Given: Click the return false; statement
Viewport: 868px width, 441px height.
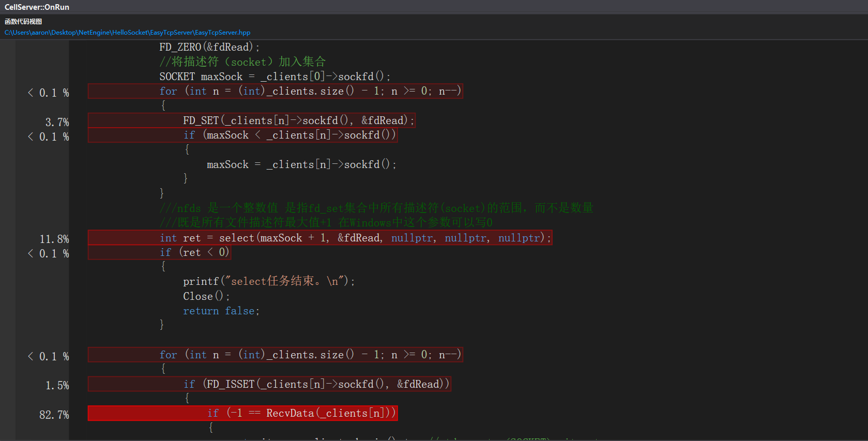Looking at the screenshot, I should click(x=221, y=311).
